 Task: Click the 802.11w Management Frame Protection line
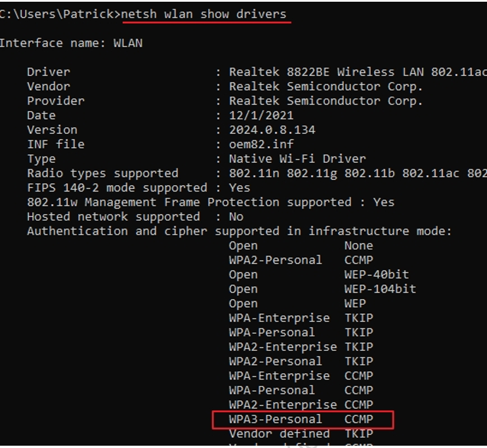coord(210,202)
